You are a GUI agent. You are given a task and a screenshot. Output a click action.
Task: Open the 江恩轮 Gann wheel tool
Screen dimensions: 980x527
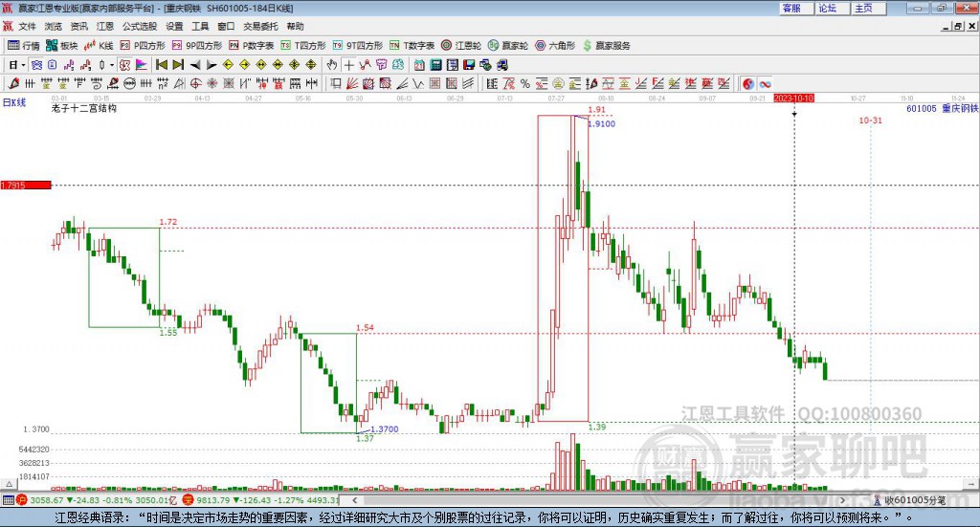(x=461, y=46)
